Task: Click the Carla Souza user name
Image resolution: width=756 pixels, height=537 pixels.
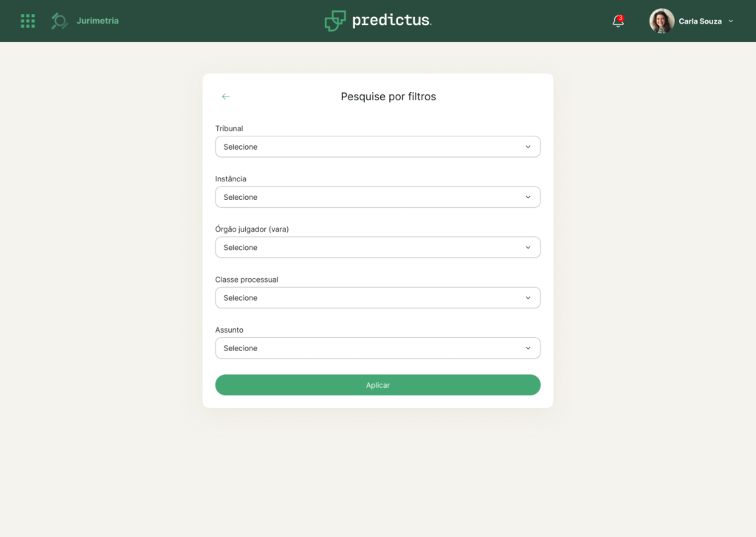Action: [x=700, y=21]
